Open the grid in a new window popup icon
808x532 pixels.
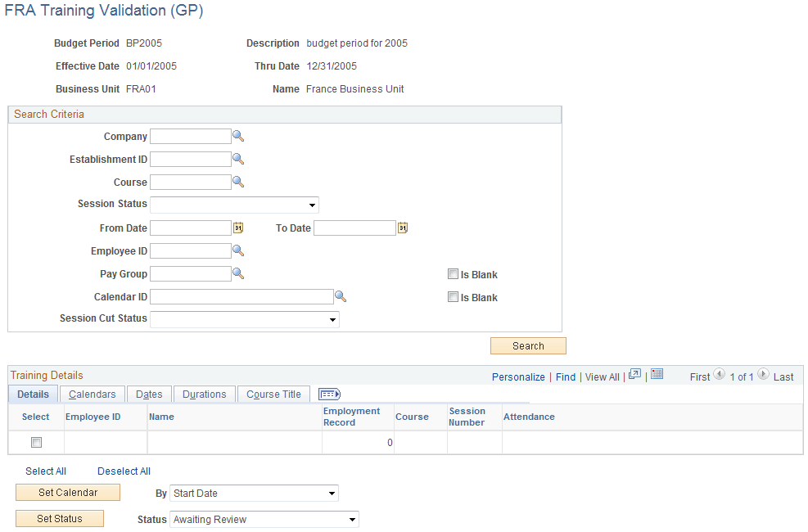pyautogui.click(x=634, y=374)
